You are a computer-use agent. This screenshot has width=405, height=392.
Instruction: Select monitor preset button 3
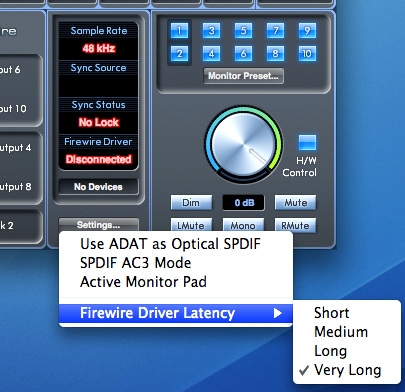click(x=211, y=31)
